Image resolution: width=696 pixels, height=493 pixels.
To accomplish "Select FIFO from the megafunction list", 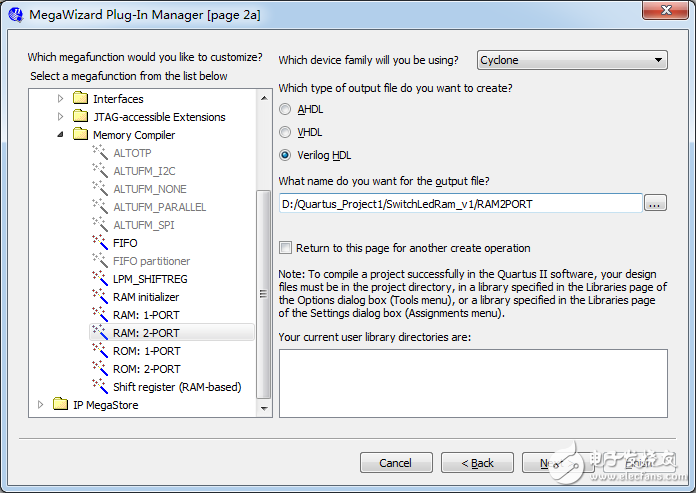I will [x=125, y=243].
